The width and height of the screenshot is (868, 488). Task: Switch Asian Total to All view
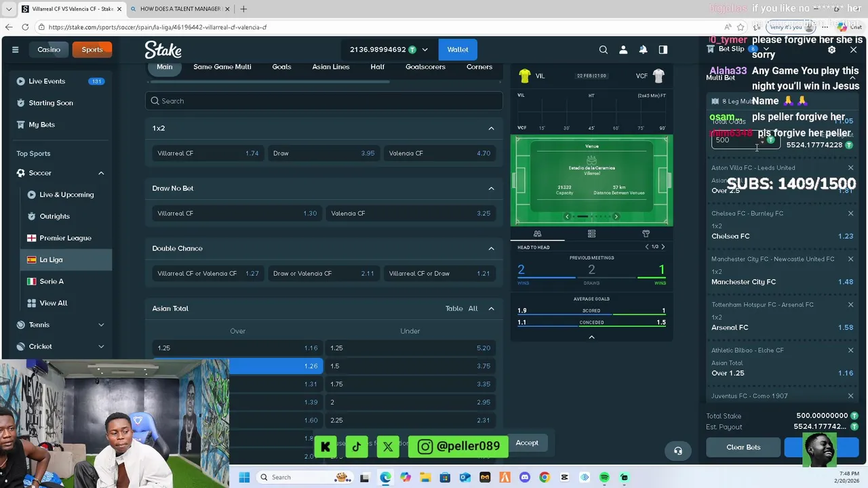click(x=473, y=308)
